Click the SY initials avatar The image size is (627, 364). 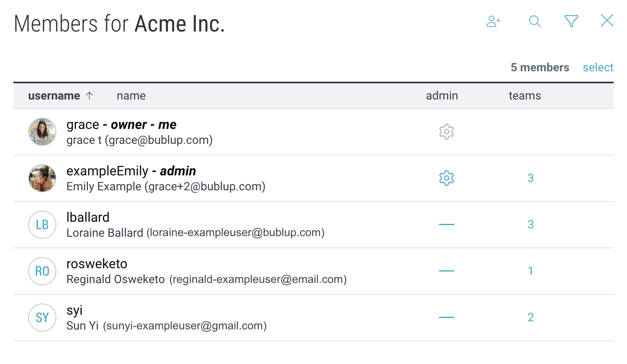click(42, 318)
